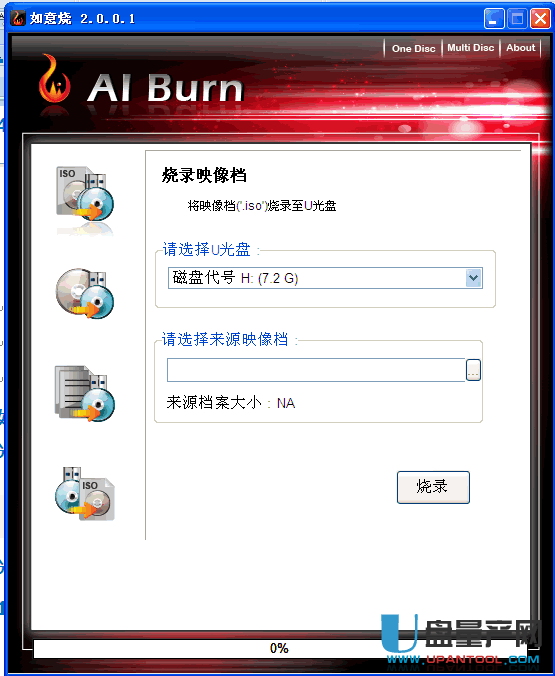The image size is (555, 676).
Task: Click the 烧录 burn button
Action: (433, 487)
